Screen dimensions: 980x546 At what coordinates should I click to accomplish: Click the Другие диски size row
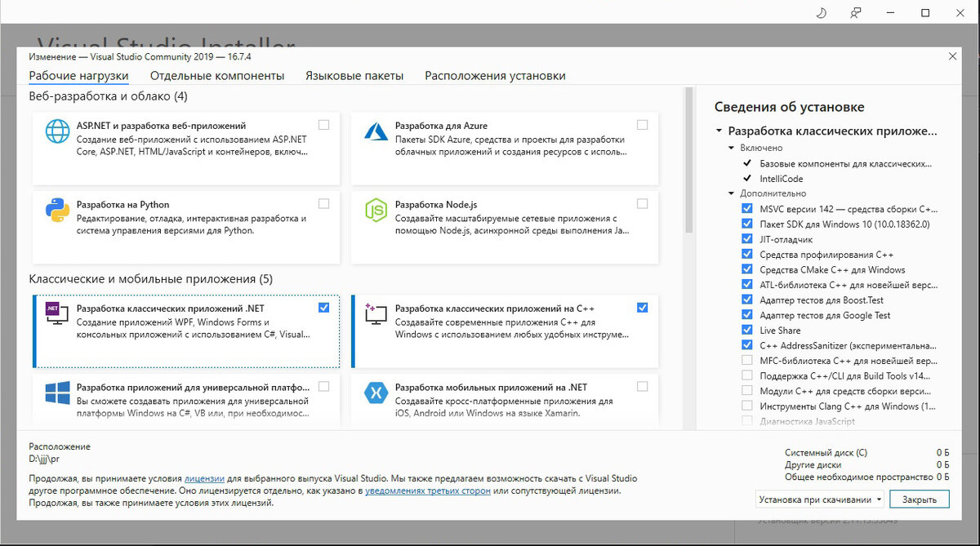pyautogui.click(x=866, y=465)
